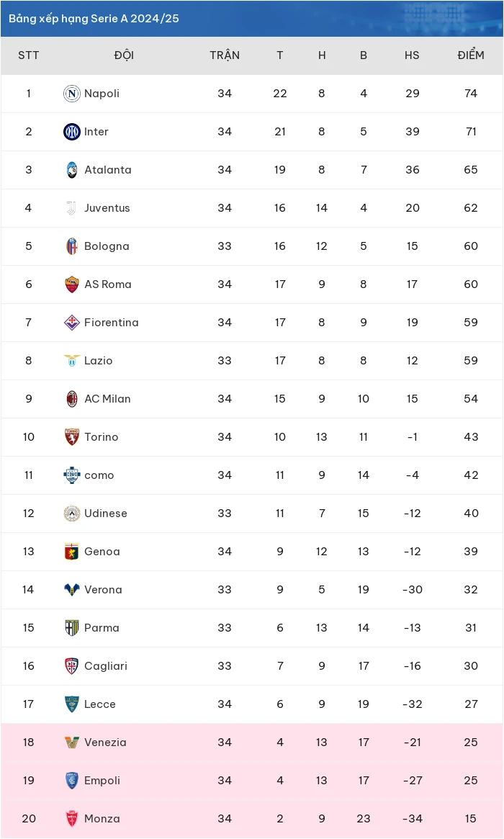504x839 pixels.
Task: Click the Bologna crest icon
Action: click(72, 246)
